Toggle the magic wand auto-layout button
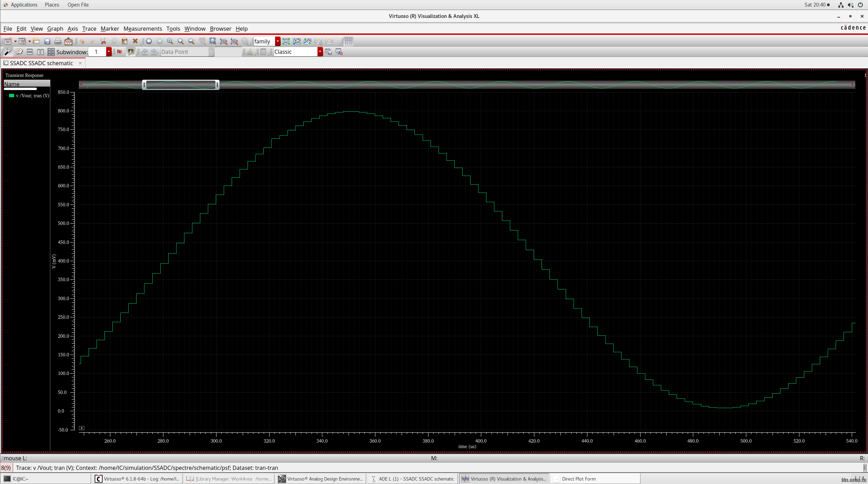The width and height of the screenshot is (868, 484). [x=8, y=52]
